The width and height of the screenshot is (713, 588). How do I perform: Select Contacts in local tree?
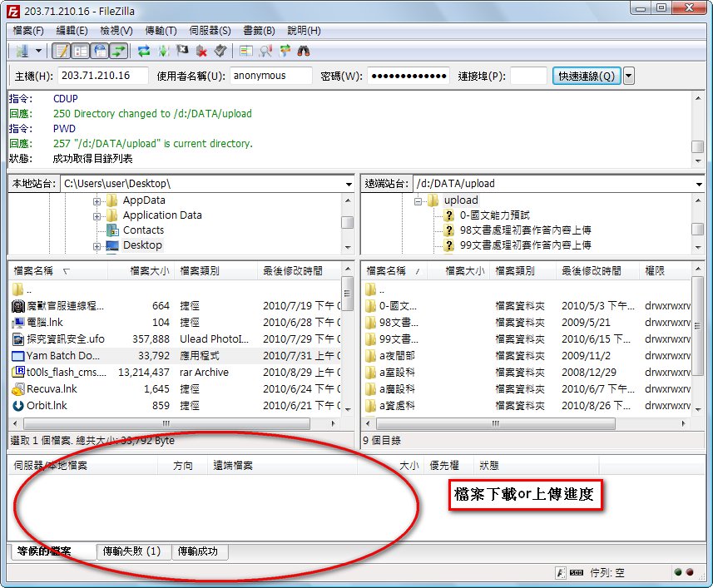[x=143, y=230]
